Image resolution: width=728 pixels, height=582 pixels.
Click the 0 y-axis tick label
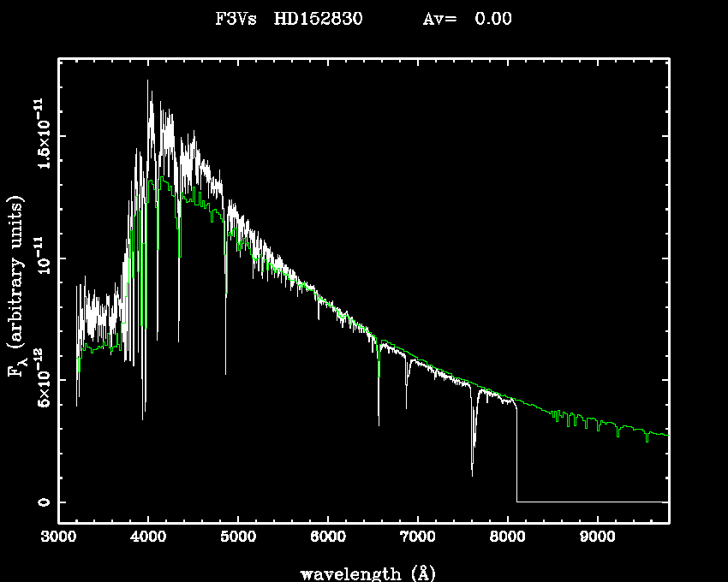tap(40, 502)
